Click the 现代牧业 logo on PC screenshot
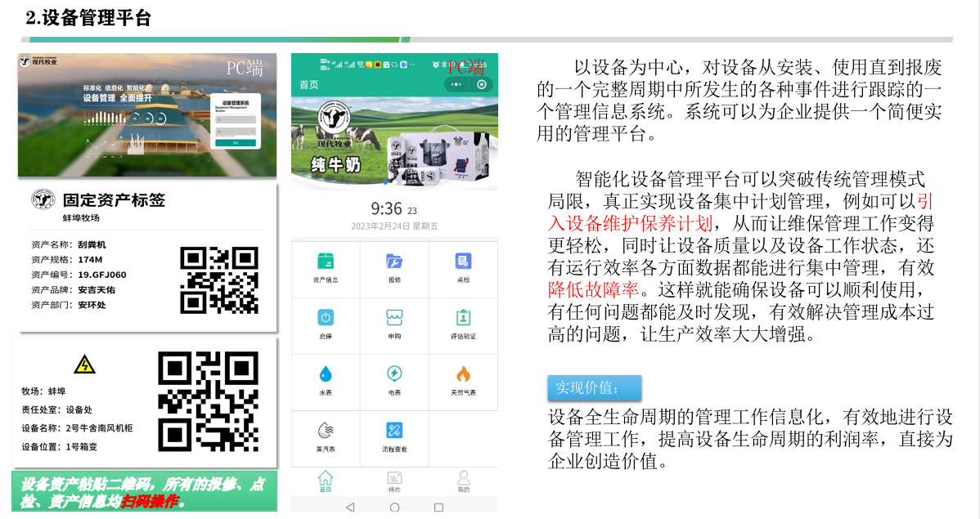Screen dimensions: 980x519 [38, 61]
